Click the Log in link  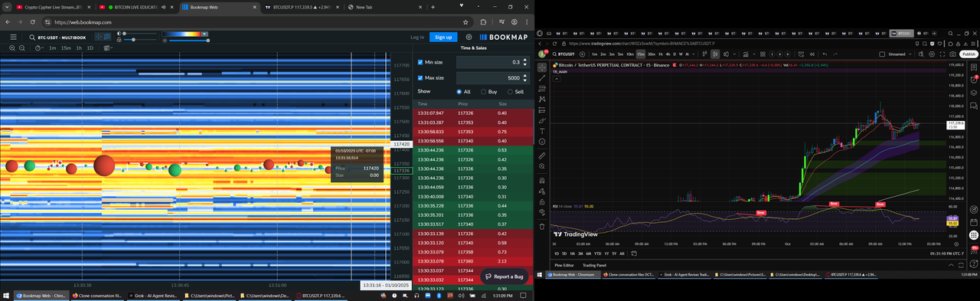tap(417, 37)
